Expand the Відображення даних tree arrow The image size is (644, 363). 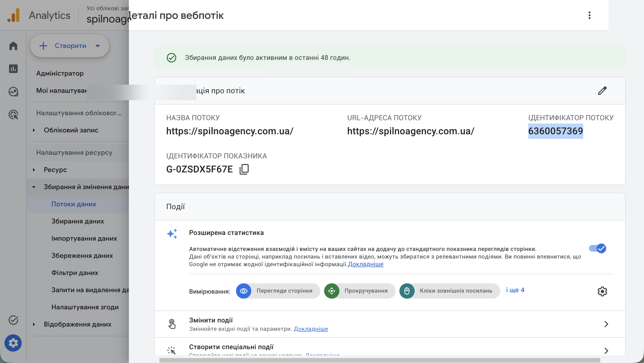(x=34, y=324)
